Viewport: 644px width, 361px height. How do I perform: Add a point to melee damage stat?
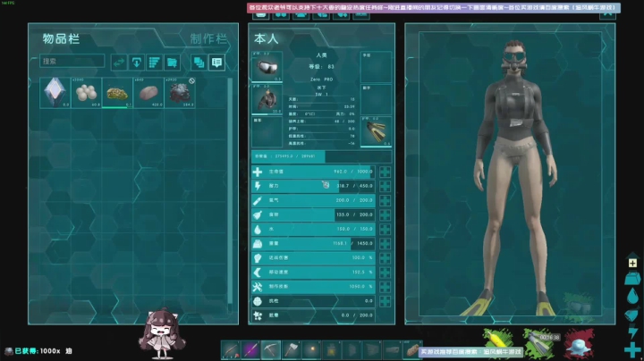(385, 258)
